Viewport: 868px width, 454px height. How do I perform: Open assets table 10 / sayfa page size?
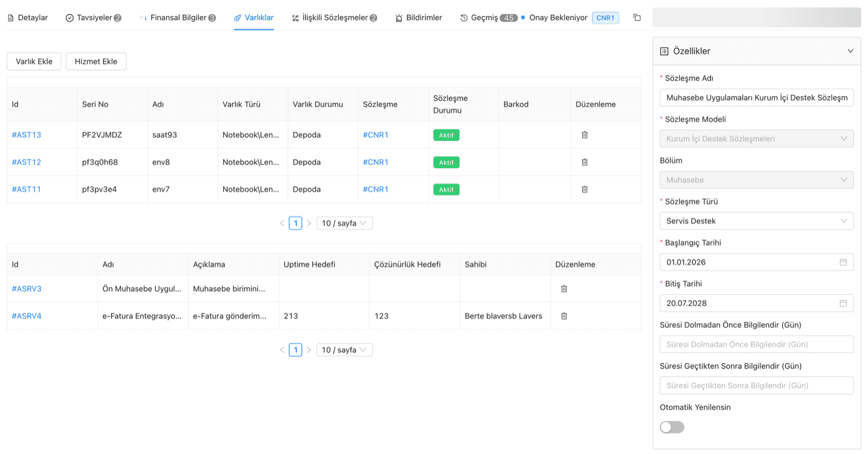(x=344, y=223)
